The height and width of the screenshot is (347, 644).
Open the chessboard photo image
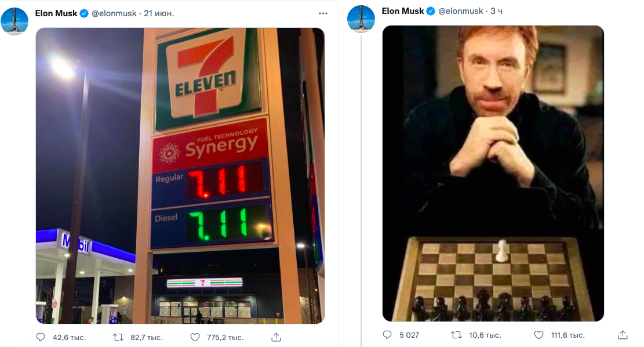click(493, 173)
